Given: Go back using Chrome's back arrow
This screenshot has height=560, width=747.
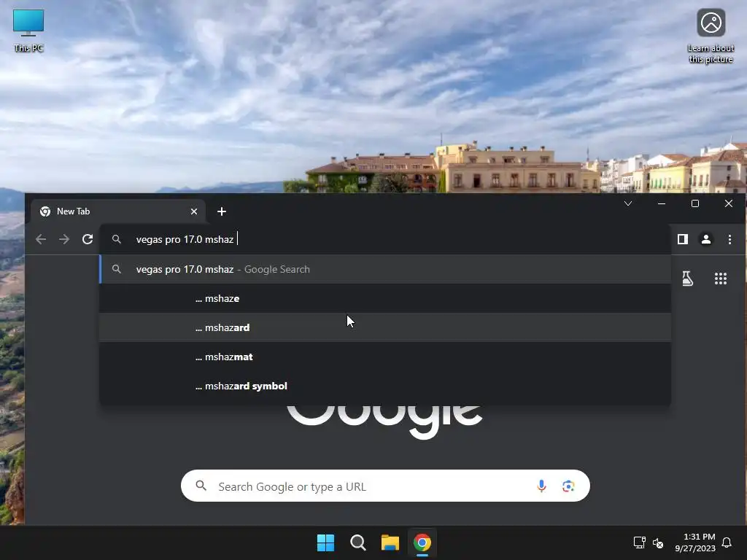Looking at the screenshot, I should click(41, 239).
